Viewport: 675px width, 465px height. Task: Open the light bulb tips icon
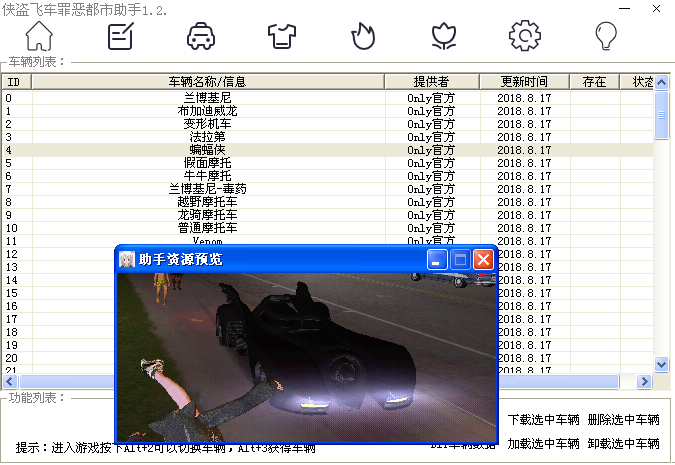point(606,36)
